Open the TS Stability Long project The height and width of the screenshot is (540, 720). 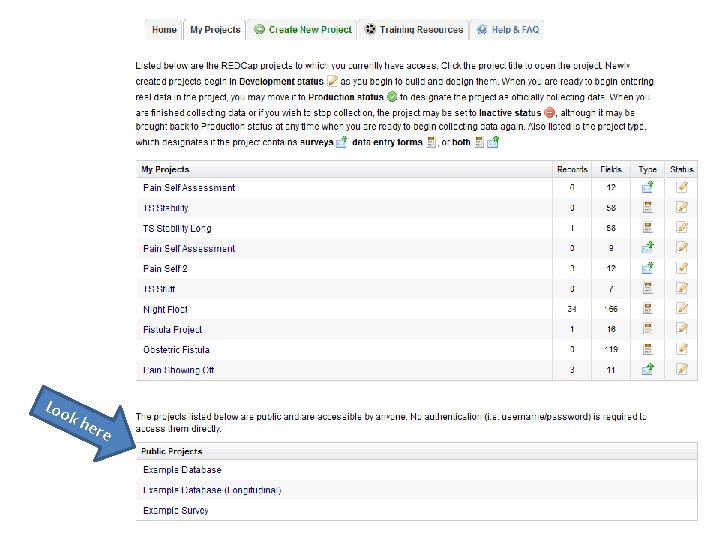coord(177,228)
